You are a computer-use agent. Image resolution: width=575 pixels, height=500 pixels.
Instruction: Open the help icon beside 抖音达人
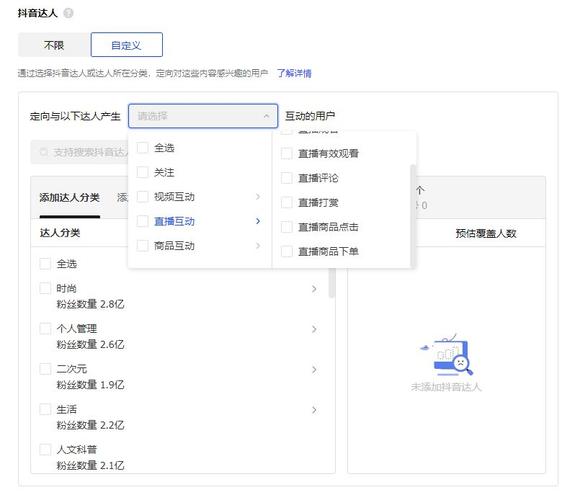click(x=68, y=13)
